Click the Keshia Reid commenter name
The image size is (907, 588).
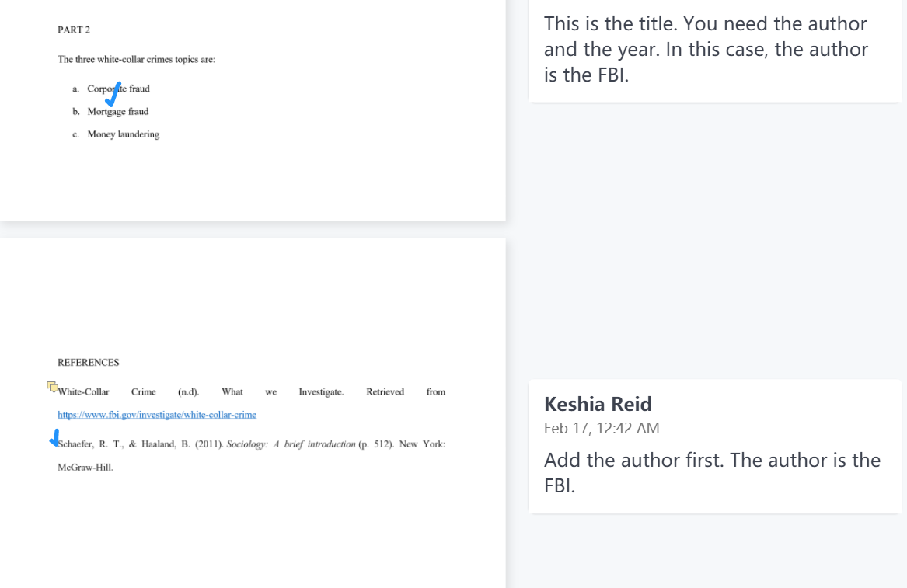point(598,404)
